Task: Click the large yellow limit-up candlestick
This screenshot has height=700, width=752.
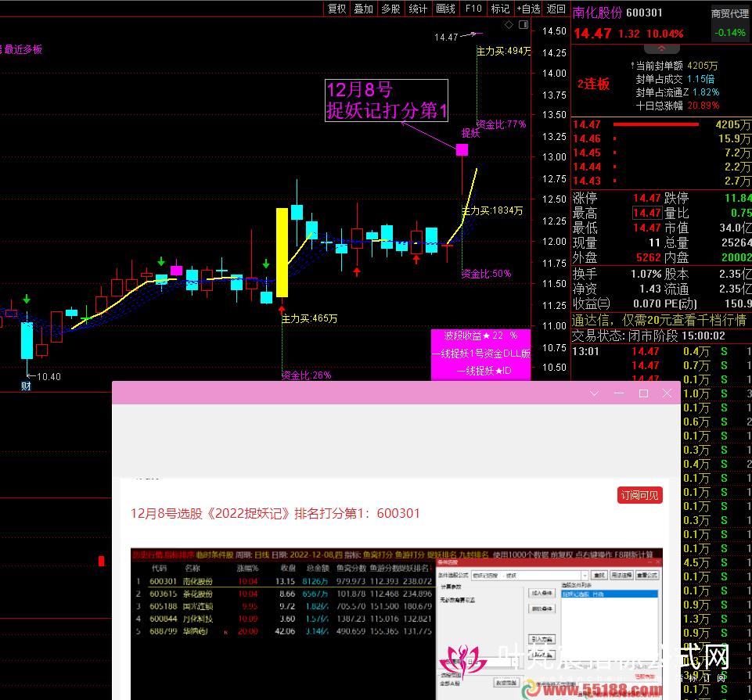Action: pos(282,252)
